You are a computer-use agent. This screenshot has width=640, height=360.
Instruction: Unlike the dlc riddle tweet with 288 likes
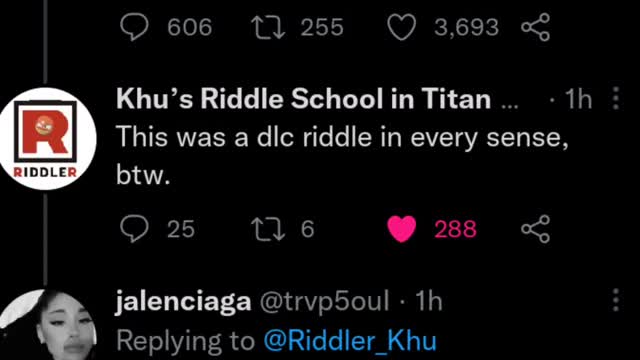(402, 229)
